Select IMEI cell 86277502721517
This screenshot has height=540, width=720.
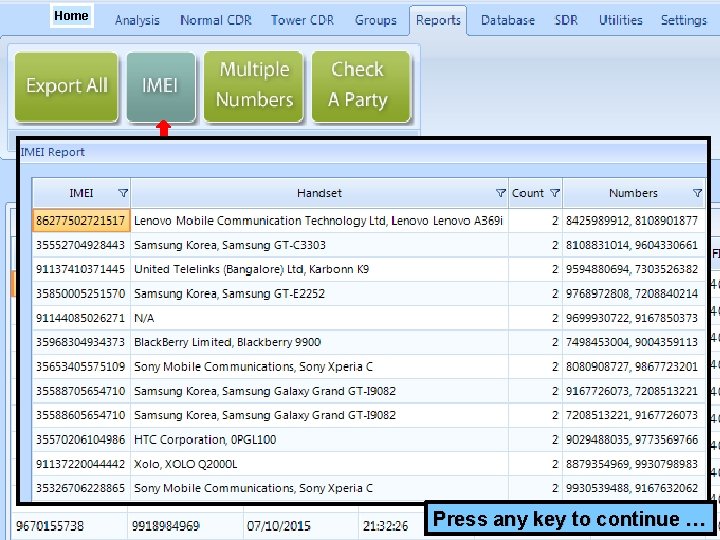point(81,221)
